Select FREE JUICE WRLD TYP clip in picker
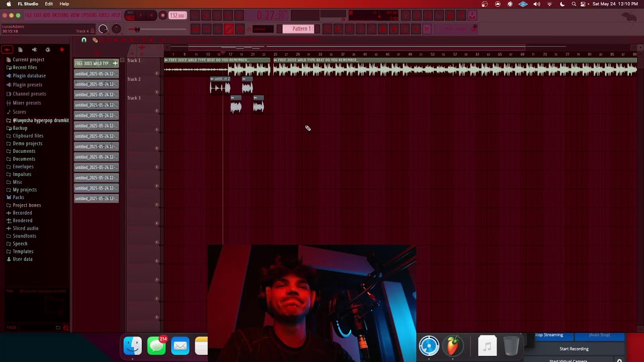 pos(96,63)
